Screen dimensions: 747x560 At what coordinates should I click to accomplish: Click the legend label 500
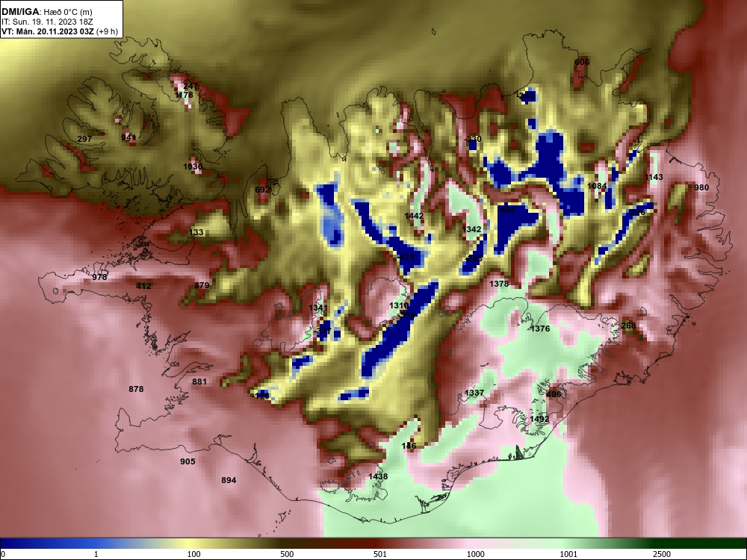[287, 554]
